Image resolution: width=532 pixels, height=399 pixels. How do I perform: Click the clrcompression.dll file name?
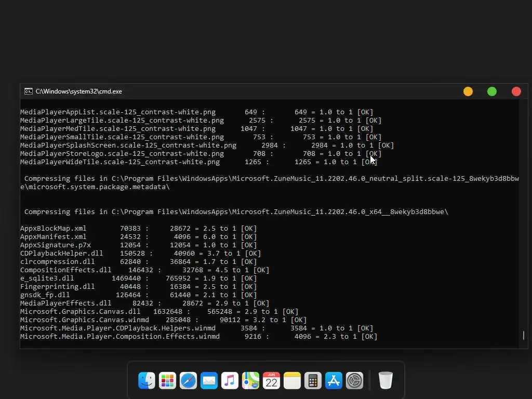click(x=57, y=262)
